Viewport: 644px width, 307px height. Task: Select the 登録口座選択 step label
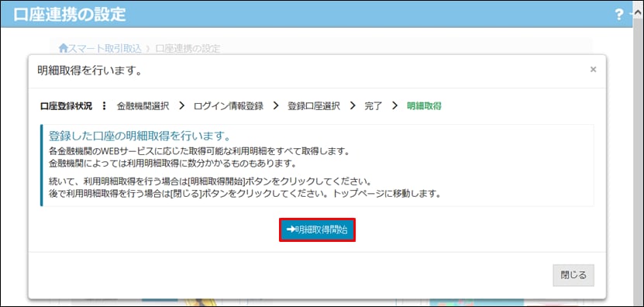click(x=313, y=105)
